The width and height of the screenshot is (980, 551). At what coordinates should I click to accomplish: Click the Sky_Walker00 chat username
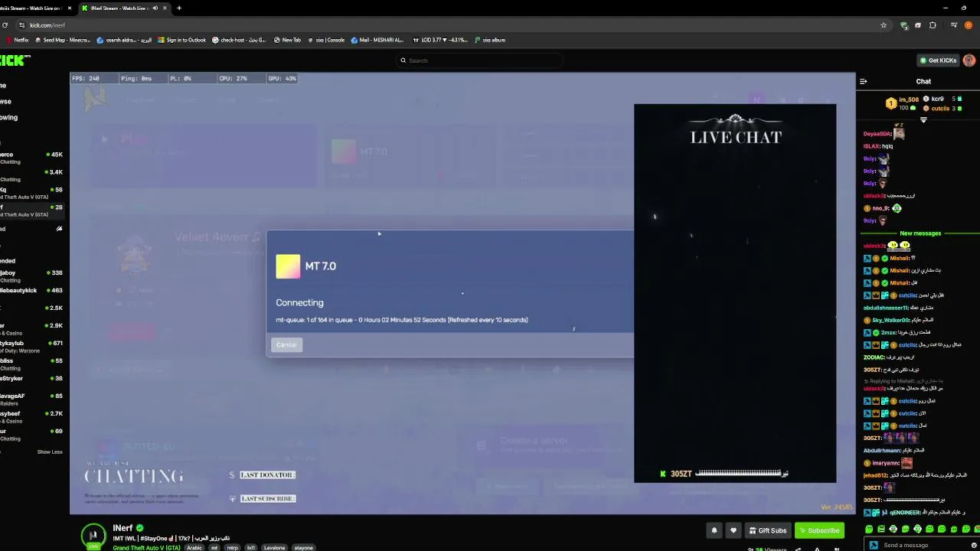coord(891,320)
